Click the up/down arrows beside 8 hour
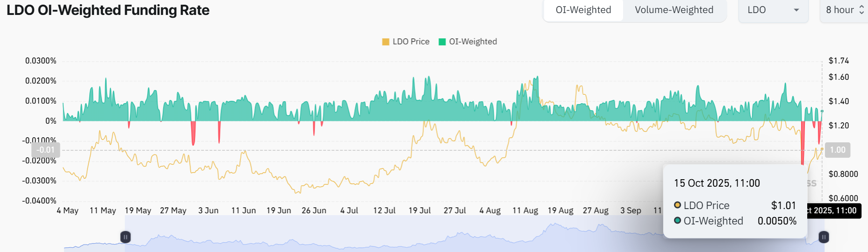 (861, 10)
